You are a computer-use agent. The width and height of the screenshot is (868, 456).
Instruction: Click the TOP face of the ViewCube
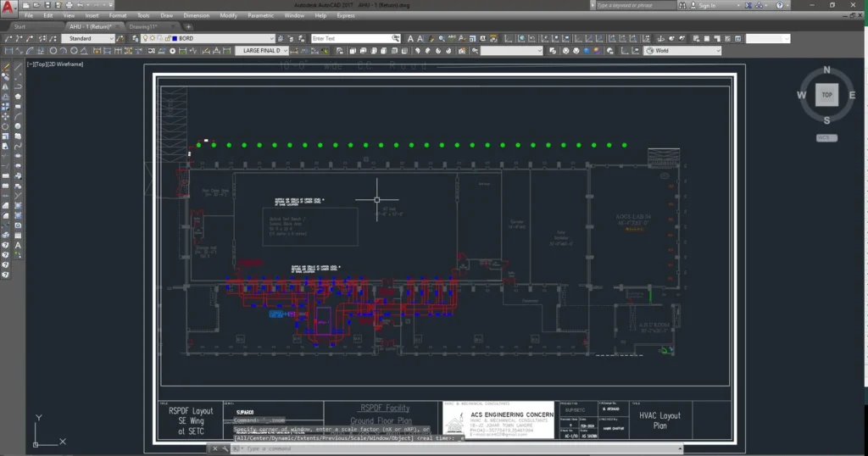[826, 95]
